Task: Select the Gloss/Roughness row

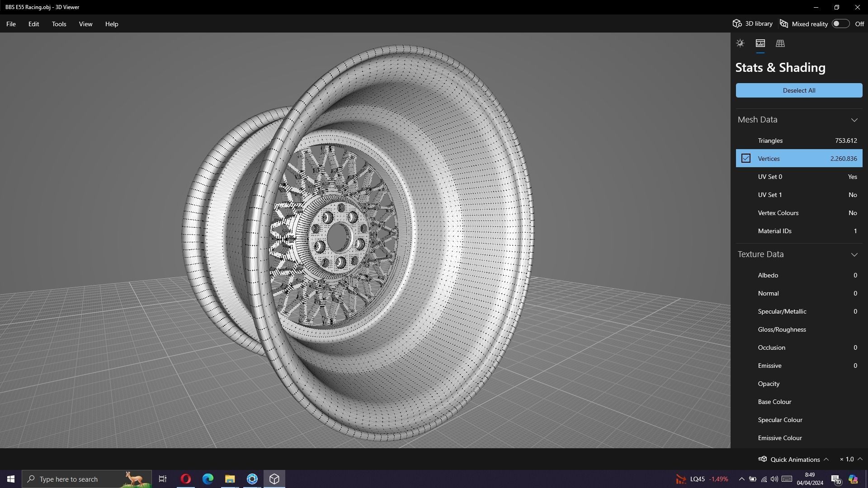Action: click(799, 329)
